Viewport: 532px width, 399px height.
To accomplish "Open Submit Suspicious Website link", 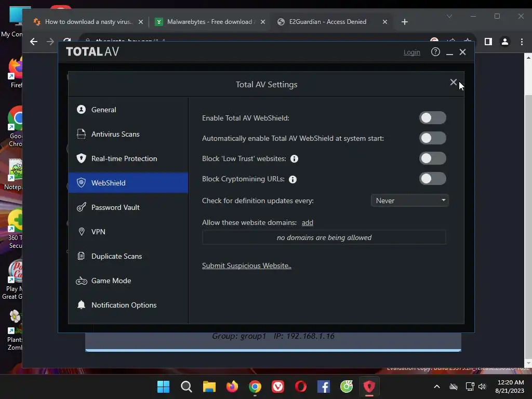I will (247, 265).
